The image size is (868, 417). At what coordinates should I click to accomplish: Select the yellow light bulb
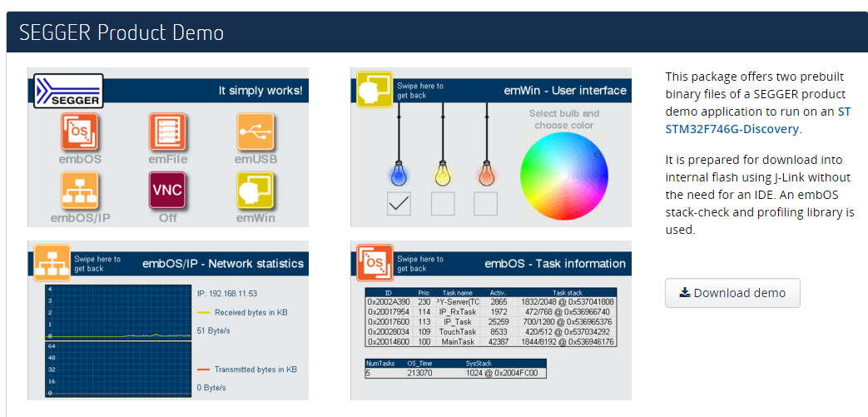coord(442,173)
